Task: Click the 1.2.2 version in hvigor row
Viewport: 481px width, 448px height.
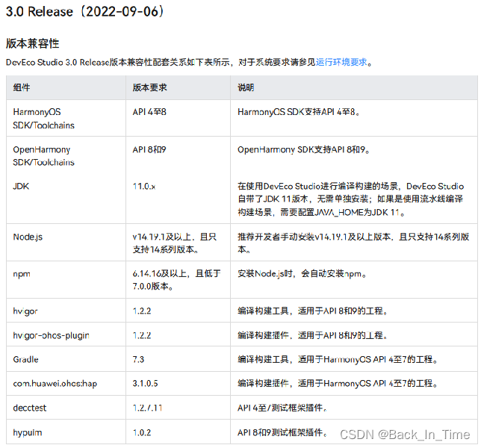Action: 142,311
